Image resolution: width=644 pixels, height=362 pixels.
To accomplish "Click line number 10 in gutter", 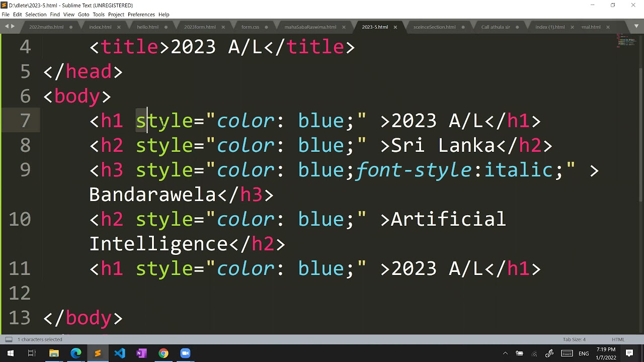I will [20, 220].
